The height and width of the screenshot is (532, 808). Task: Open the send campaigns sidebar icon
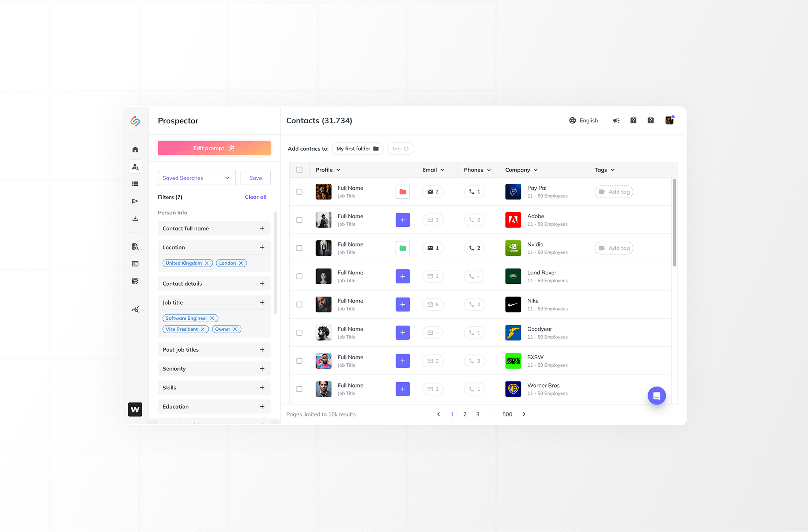pos(135,201)
